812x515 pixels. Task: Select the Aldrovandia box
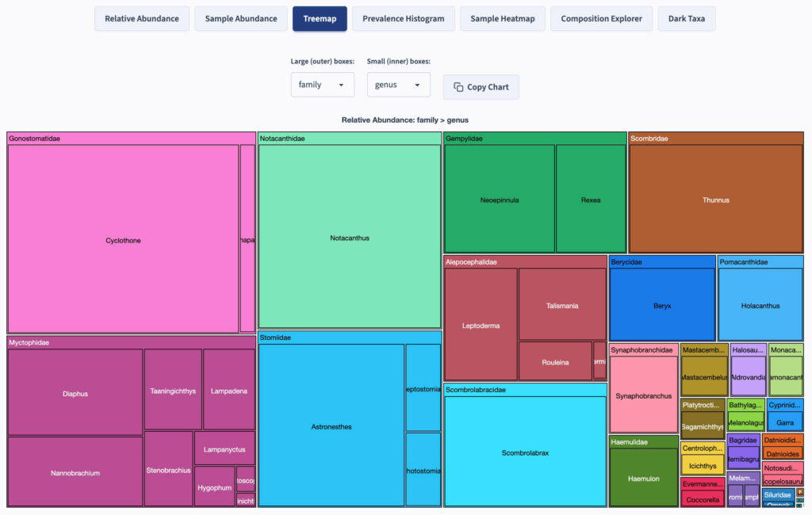click(749, 376)
